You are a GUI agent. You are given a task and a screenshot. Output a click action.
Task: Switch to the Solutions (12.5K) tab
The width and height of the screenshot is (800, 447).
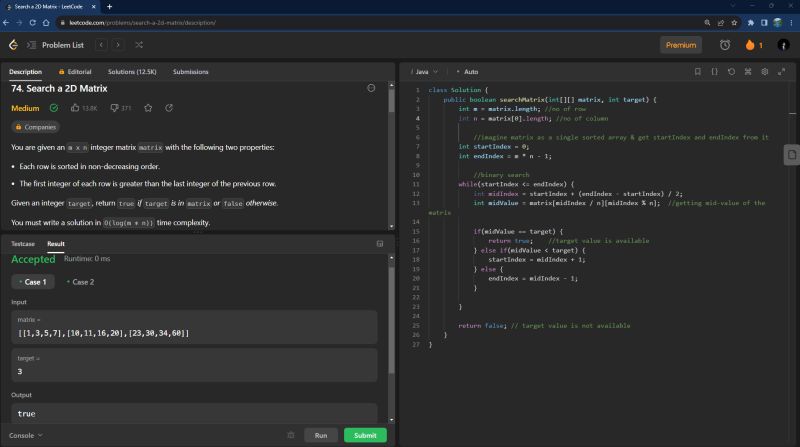click(x=132, y=72)
